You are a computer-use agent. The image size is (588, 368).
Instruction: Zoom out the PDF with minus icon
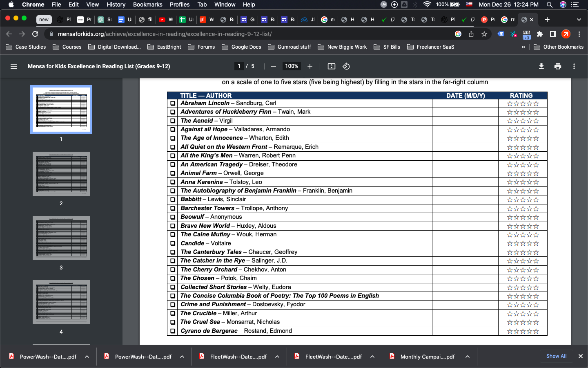tap(274, 66)
